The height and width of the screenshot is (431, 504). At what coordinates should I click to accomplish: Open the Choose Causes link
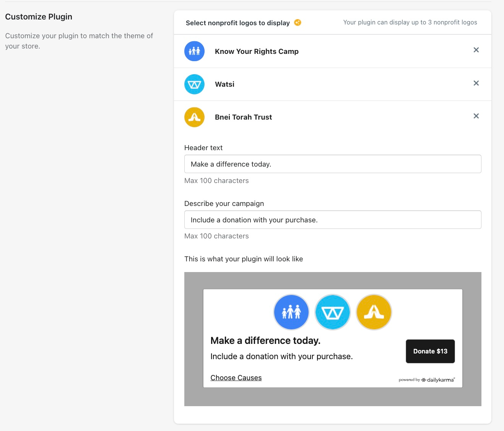click(236, 378)
